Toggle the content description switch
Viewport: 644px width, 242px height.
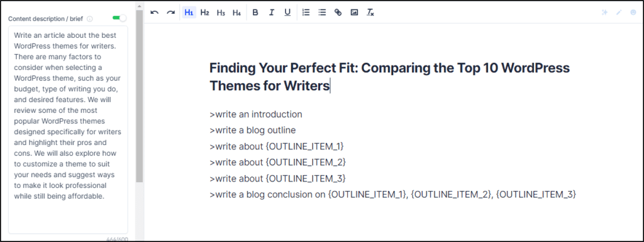point(119,18)
